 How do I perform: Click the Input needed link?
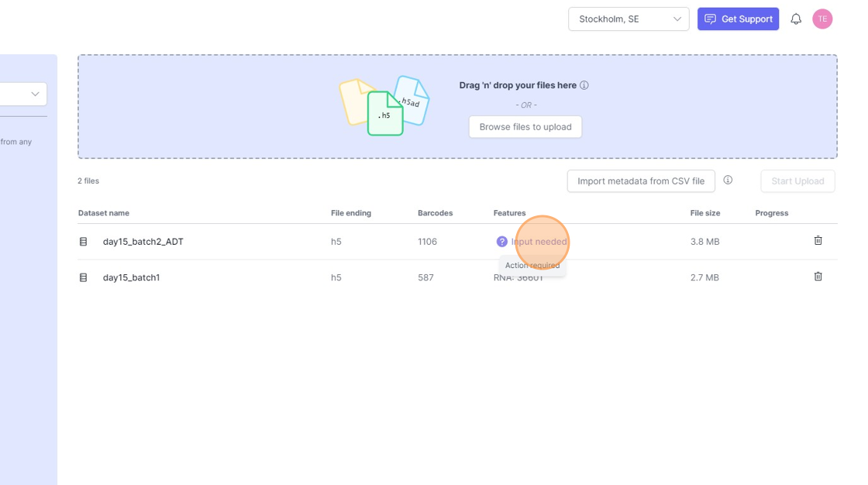(x=539, y=242)
